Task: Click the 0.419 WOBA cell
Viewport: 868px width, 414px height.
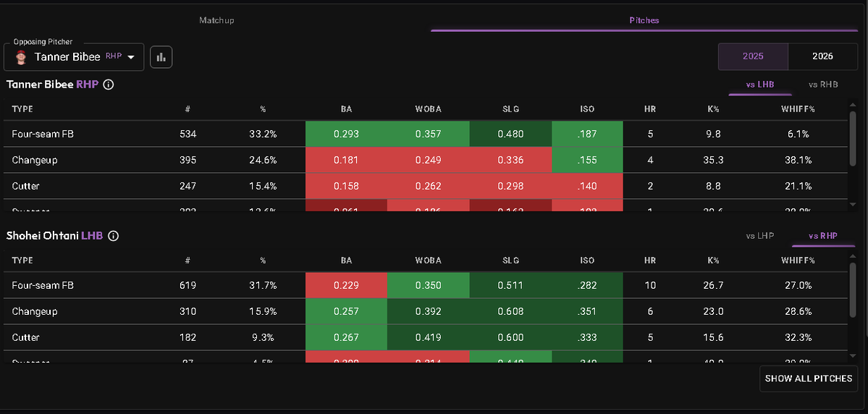Action: (428, 337)
